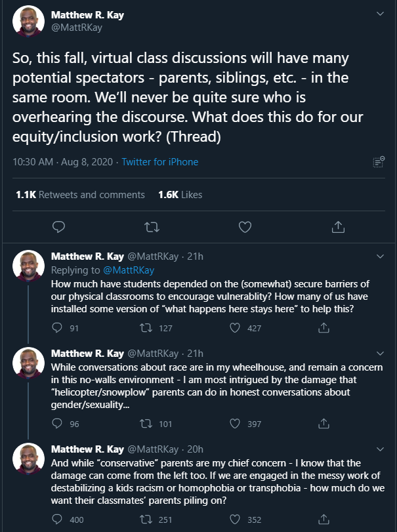Retweet the reply with 101 retweets
This screenshot has height=532, width=397.
tap(146, 423)
